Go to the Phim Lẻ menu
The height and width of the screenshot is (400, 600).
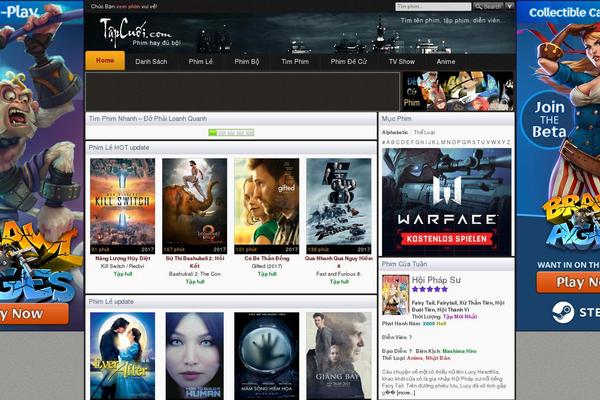201,61
